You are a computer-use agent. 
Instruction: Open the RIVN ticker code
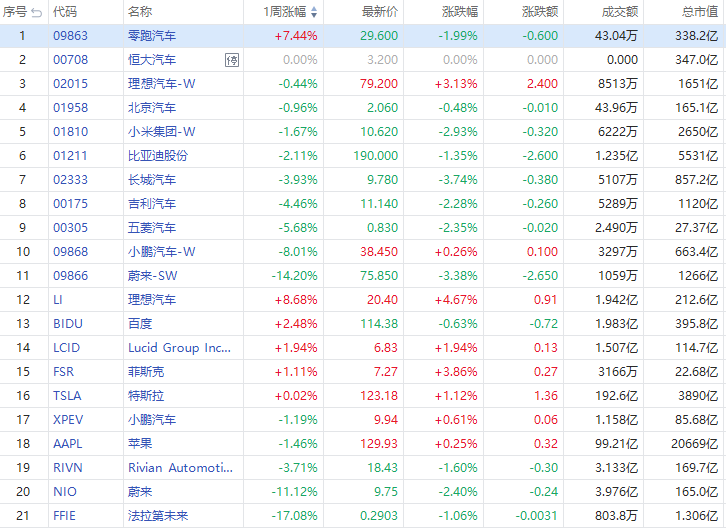point(68,468)
